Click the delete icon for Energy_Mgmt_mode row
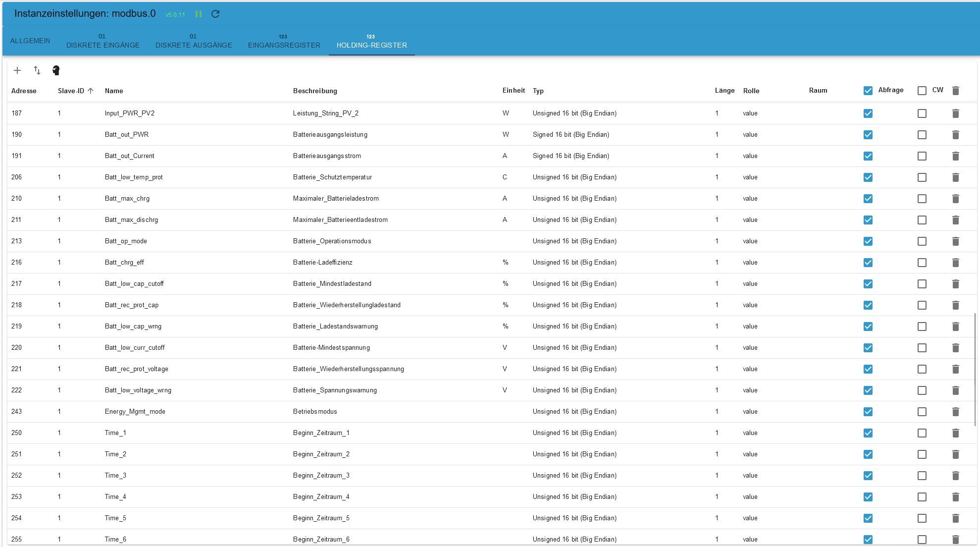The width and height of the screenshot is (980, 547). [956, 411]
